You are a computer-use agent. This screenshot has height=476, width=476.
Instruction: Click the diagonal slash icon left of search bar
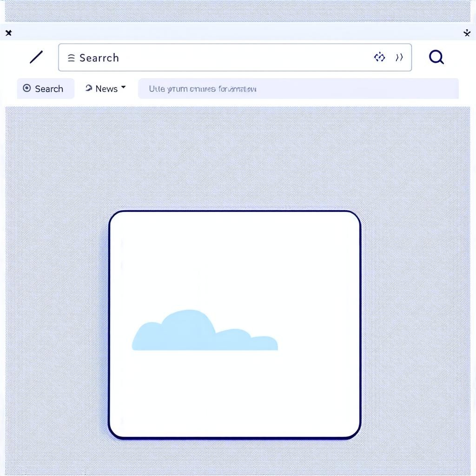coord(36,57)
